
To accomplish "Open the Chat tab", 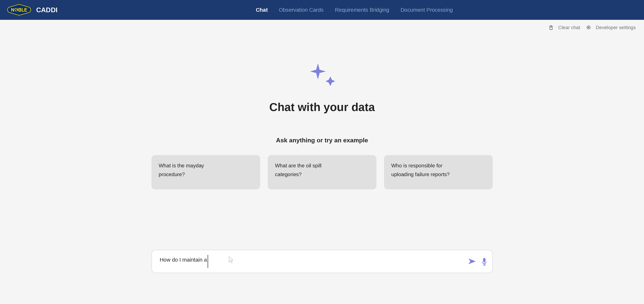I will (262, 10).
